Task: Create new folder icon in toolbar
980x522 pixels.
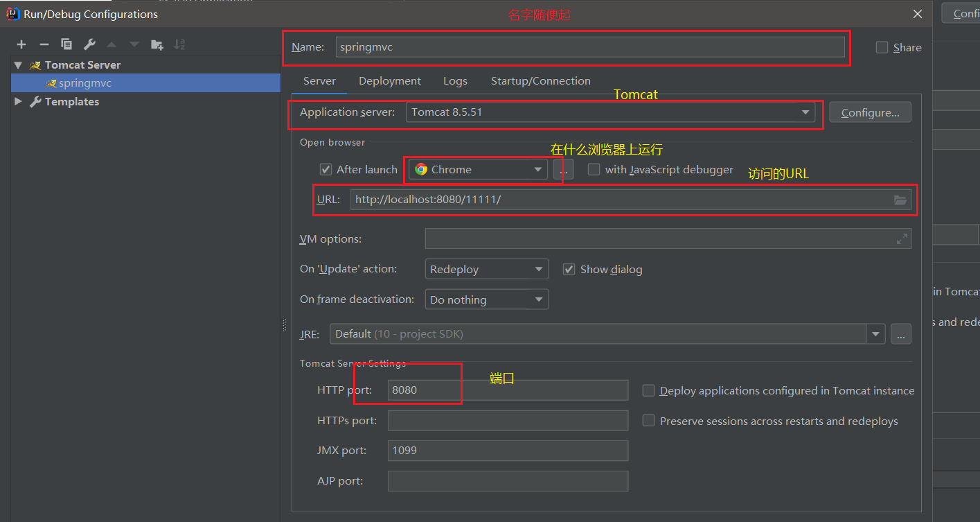Action: tap(157, 44)
